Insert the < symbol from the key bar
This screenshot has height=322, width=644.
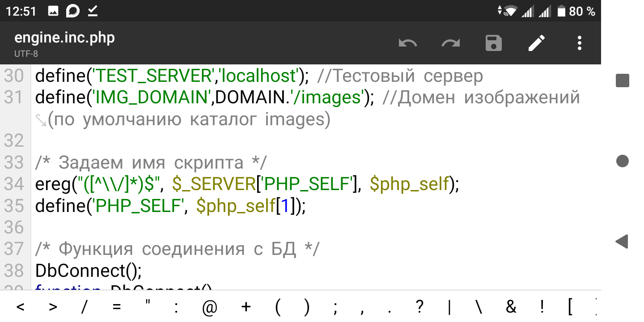point(20,307)
